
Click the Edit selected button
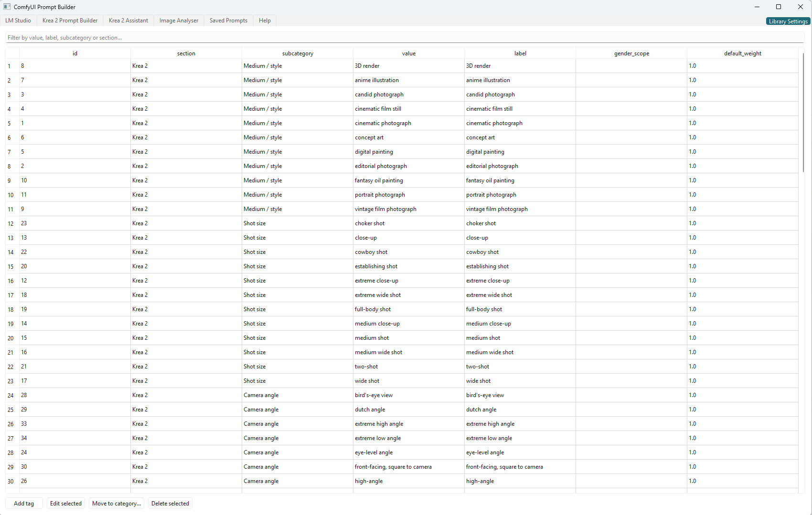[x=66, y=504]
